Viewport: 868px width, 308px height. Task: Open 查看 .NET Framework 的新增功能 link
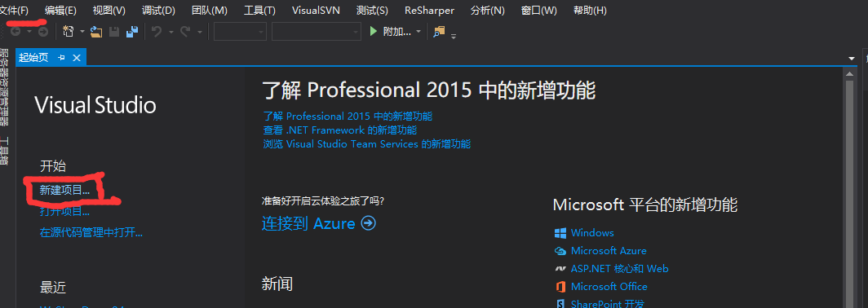[340, 130]
